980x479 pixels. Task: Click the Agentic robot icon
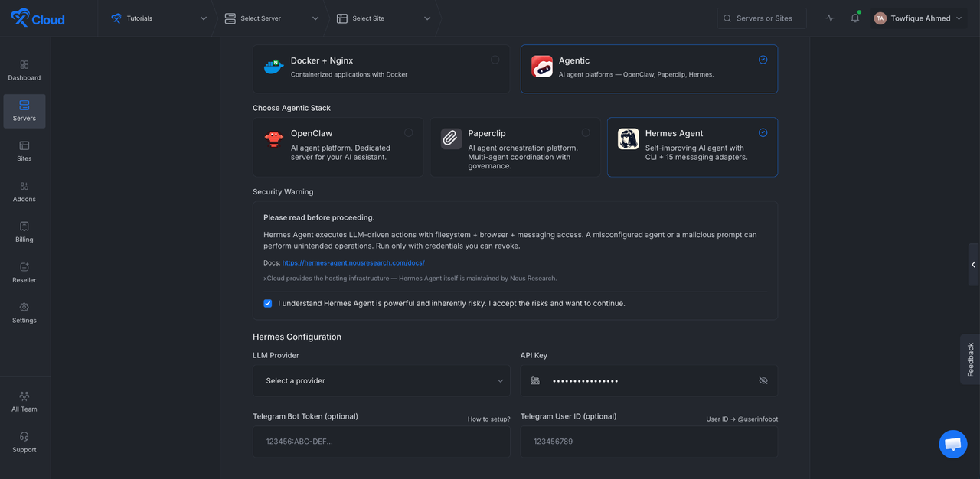(x=542, y=67)
